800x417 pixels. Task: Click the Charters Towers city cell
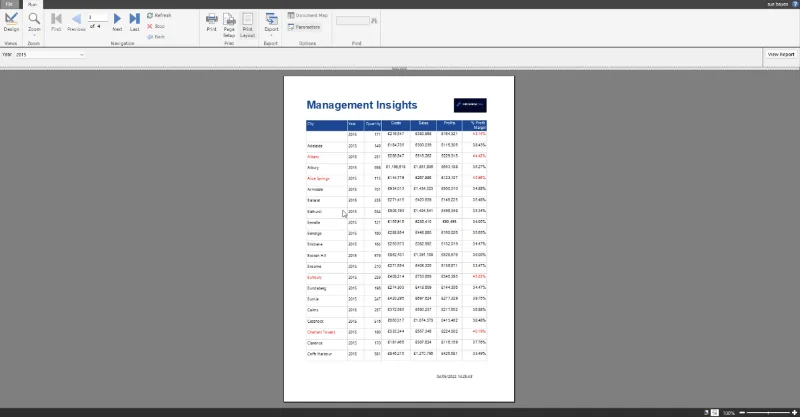pos(327,332)
